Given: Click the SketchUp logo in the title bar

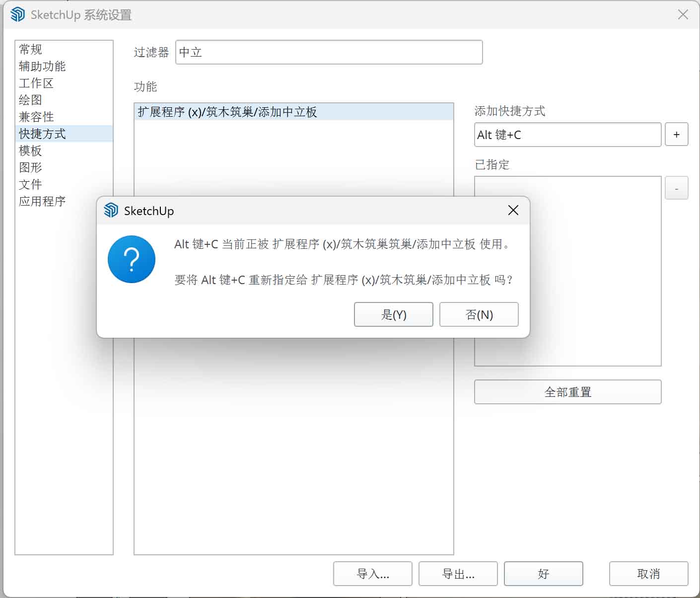Looking at the screenshot, I should tap(18, 14).
